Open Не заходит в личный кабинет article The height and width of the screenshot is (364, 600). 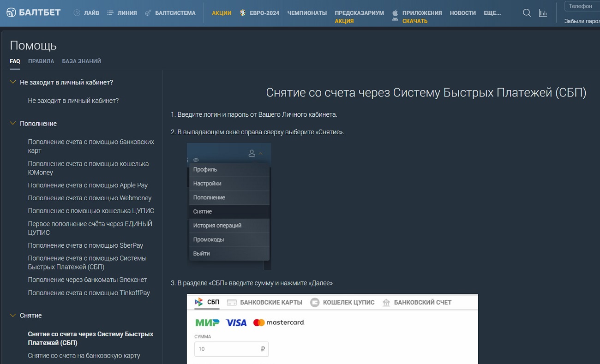[x=73, y=101]
